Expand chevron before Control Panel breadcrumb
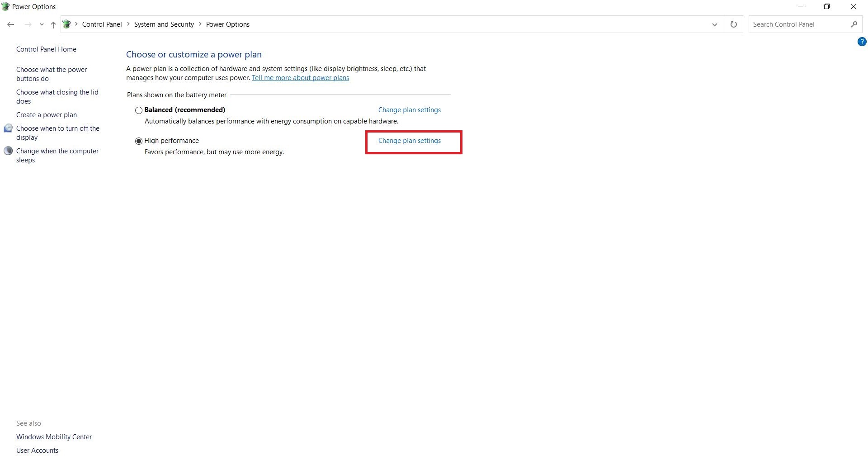 coord(76,24)
